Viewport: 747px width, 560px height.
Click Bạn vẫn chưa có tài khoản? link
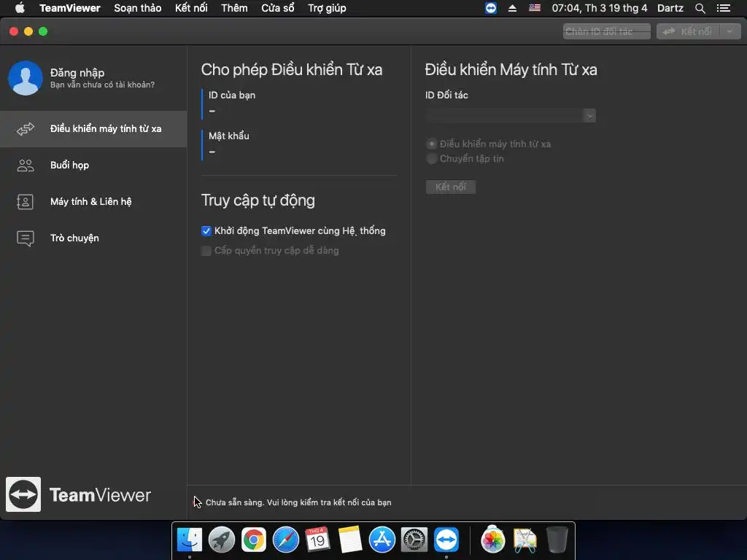pos(102,85)
